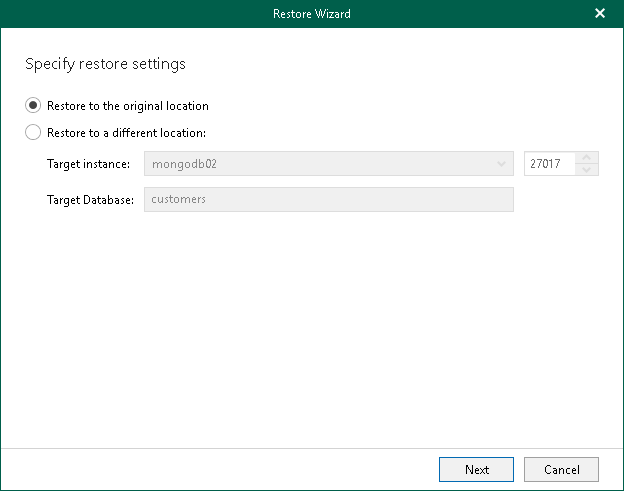Viewport: 624px width, 491px height.
Task: Click the Target Database label
Action: (90, 200)
